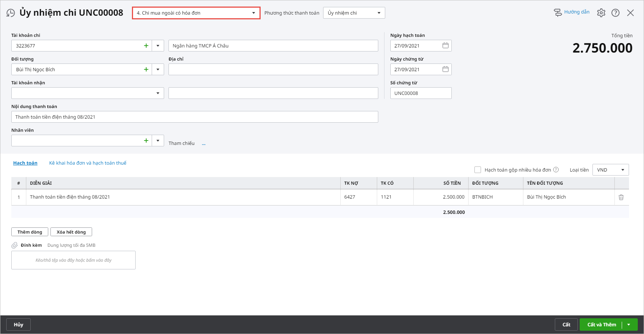Expand Cất và Thêm arrow options
Viewport: 644px width, 334px height.
click(629, 325)
